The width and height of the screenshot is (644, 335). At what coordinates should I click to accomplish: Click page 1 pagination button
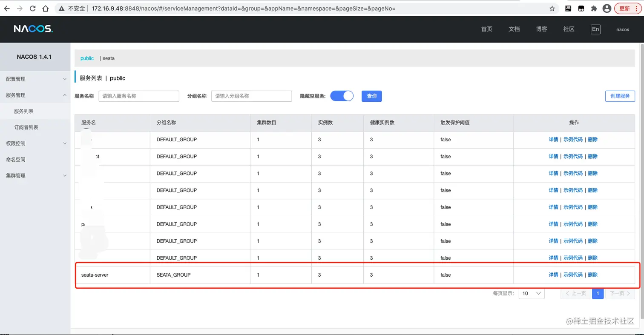pyautogui.click(x=598, y=293)
